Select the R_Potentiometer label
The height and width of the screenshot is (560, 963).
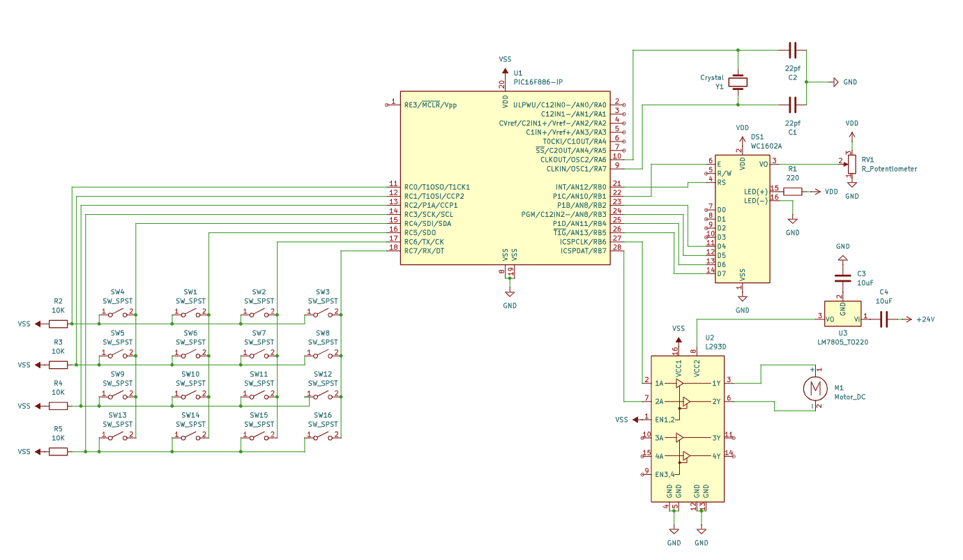pyautogui.click(x=889, y=169)
